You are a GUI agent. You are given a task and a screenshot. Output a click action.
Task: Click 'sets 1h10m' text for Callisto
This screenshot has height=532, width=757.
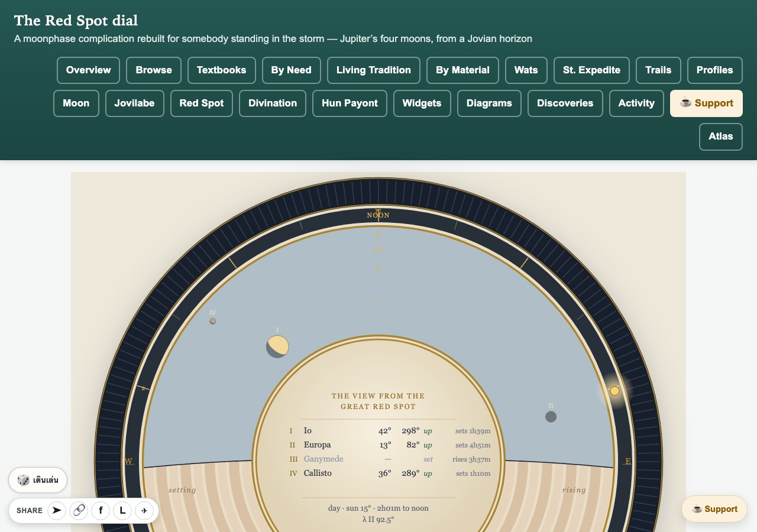(473, 473)
